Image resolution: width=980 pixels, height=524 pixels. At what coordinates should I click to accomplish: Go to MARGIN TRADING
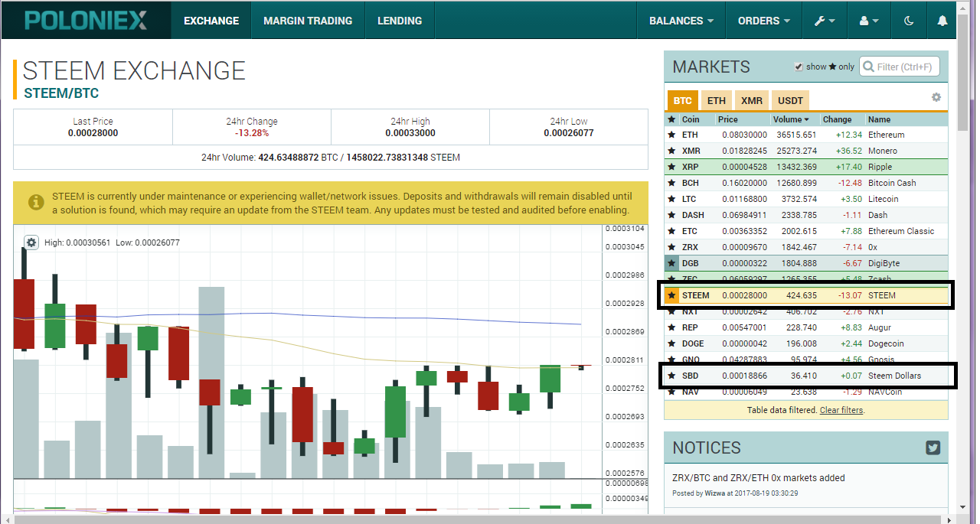(308, 21)
